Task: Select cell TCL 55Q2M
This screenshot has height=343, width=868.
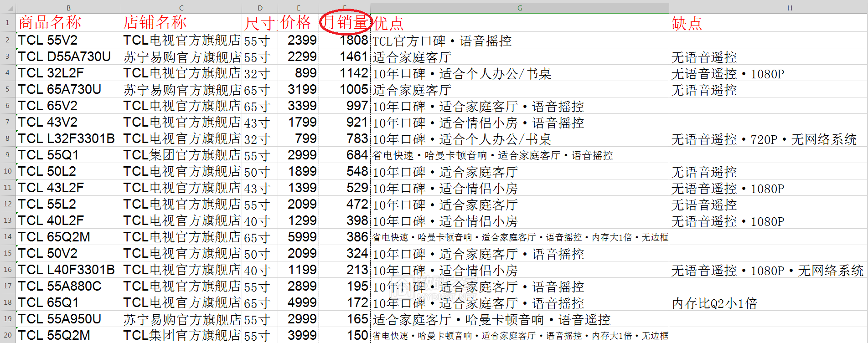Action: point(68,335)
